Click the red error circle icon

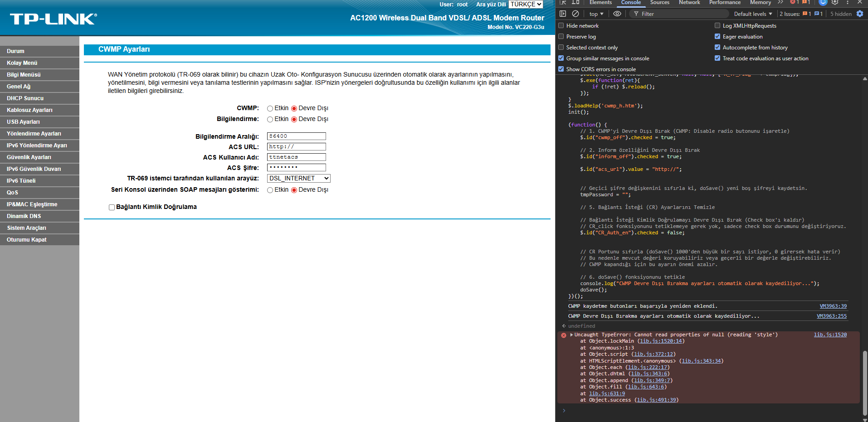coord(564,335)
